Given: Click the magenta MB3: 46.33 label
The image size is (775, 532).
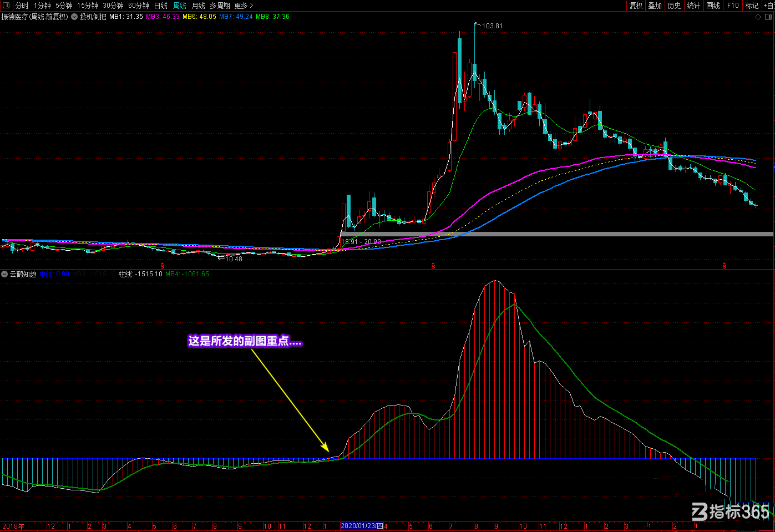Looking at the screenshot, I should coord(163,17).
